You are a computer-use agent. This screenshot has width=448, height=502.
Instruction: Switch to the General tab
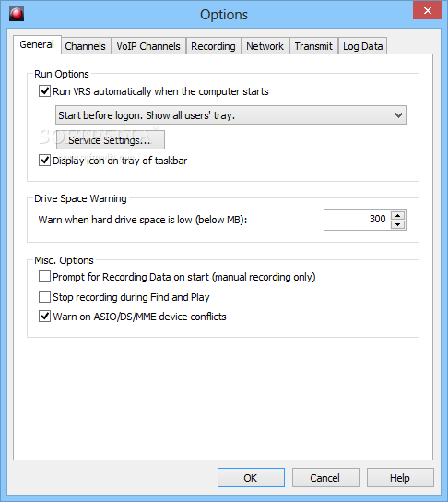click(37, 44)
